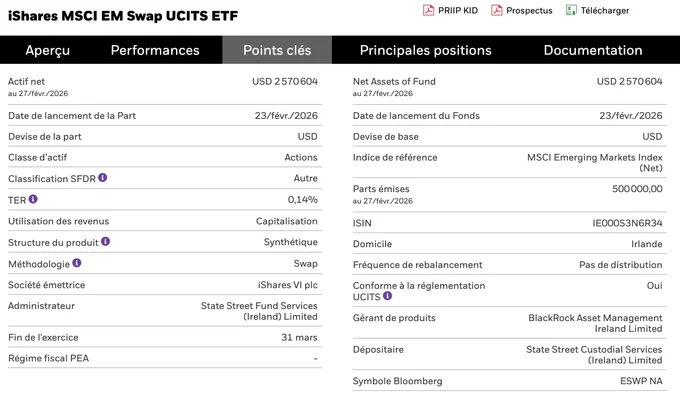Go to Principales positions tab
680x401 pixels.
pyautogui.click(x=425, y=50)
